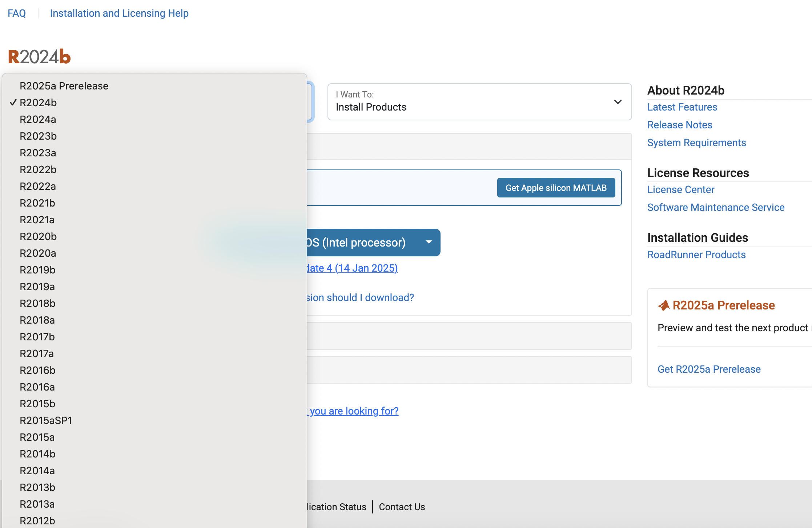Click Get R2025a Prerelease link
Image resolution: width=812 pixels, height=528 pixels.
[709, 369]
